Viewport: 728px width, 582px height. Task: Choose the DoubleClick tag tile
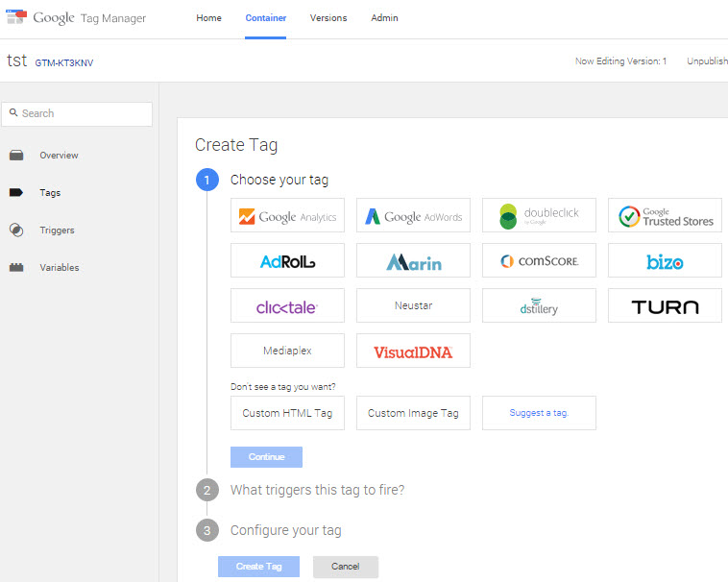(x=539, y=215)
